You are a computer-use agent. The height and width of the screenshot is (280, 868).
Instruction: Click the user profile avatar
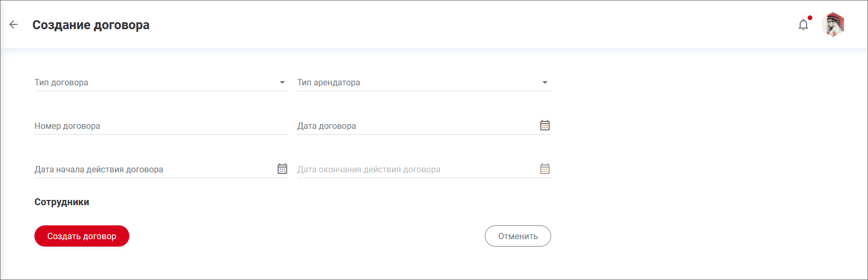pyautogui.click(x=833, y=24)
